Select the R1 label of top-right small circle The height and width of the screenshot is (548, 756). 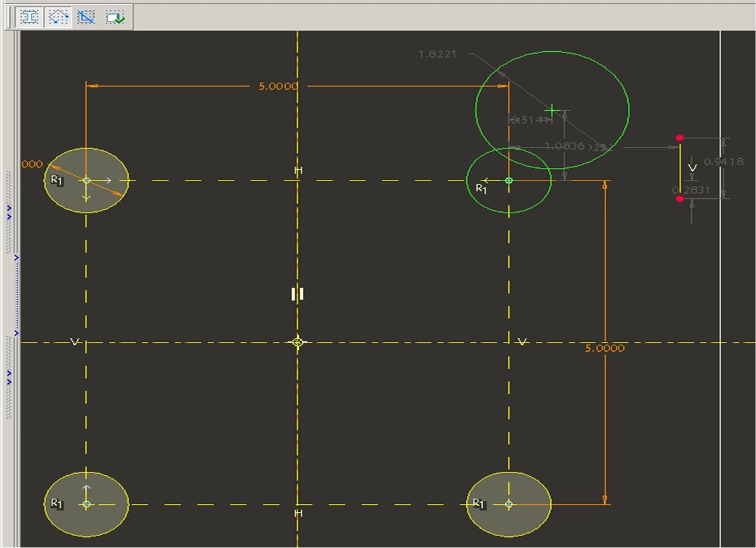click(x=481, y=189)
